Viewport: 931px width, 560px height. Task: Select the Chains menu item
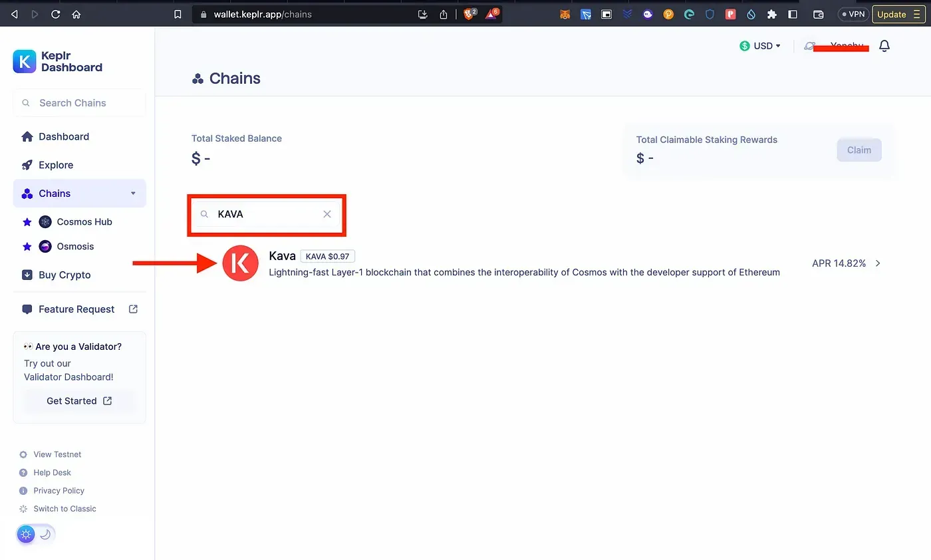(79, 194)
